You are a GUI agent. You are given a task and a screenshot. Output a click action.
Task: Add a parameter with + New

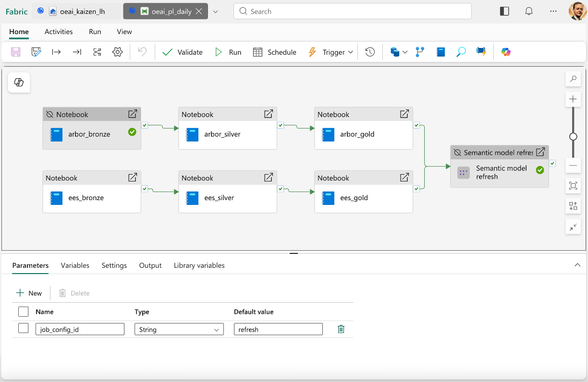(x=30, y=293)
